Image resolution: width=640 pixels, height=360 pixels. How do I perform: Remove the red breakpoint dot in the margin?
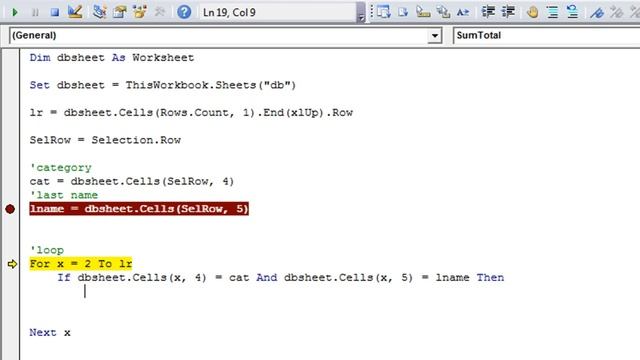(x=10, y=209)
